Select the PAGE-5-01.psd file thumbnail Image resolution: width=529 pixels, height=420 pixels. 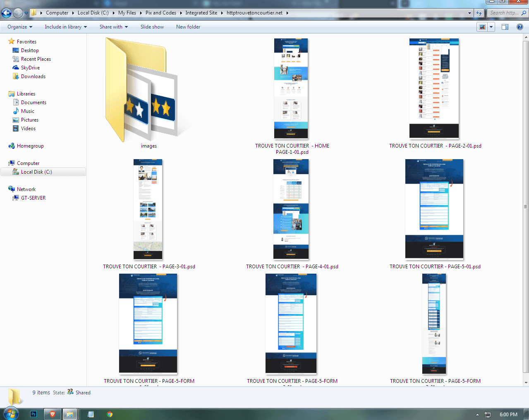[434, 209]
